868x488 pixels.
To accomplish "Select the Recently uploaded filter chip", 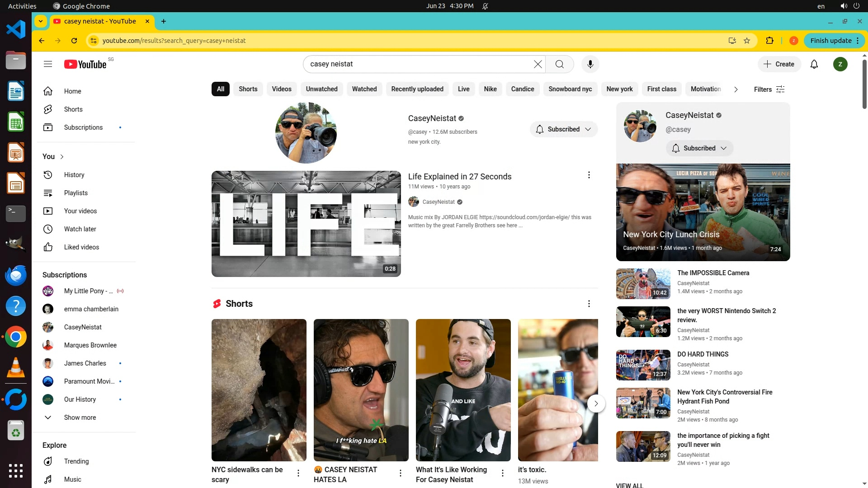I will tap(417, 89).
